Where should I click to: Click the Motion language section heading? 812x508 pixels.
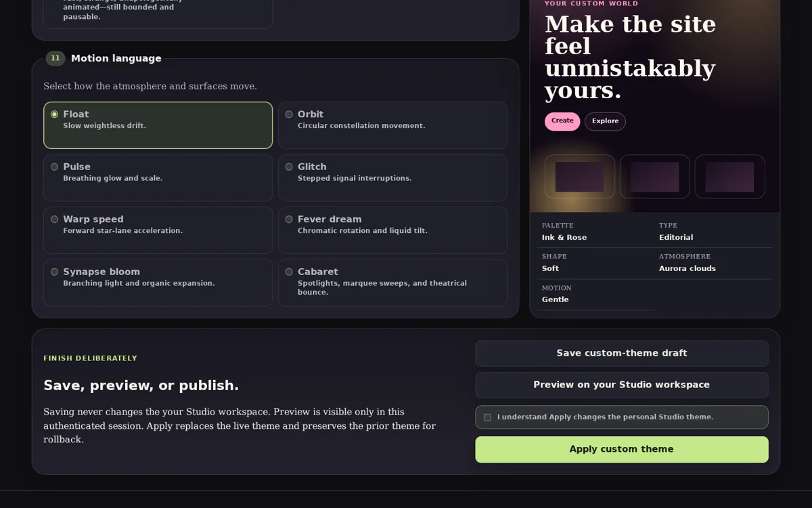click(x=116, y=58)
